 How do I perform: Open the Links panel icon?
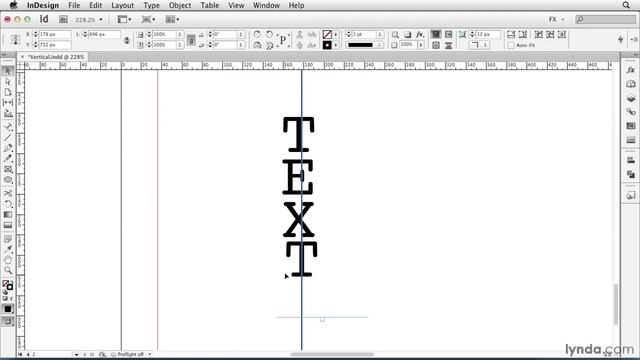(x=631, y=111)
